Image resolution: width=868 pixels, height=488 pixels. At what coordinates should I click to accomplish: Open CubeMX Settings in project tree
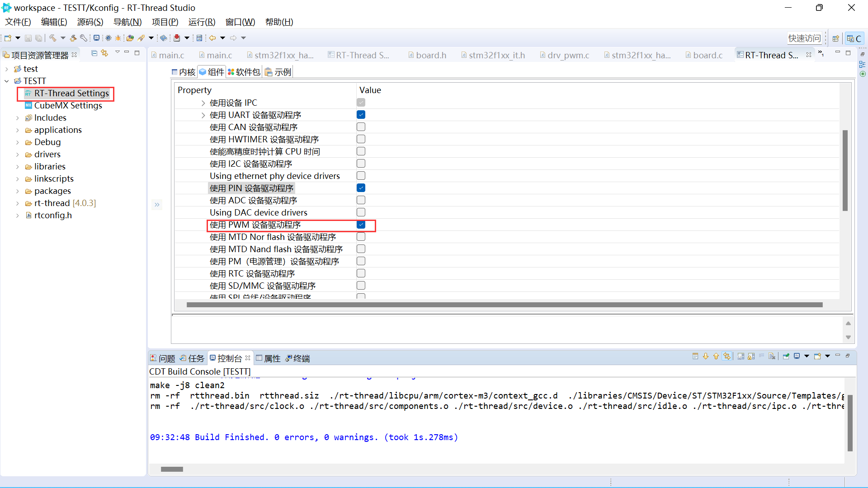pyautogui.click(x=68, y=105)
